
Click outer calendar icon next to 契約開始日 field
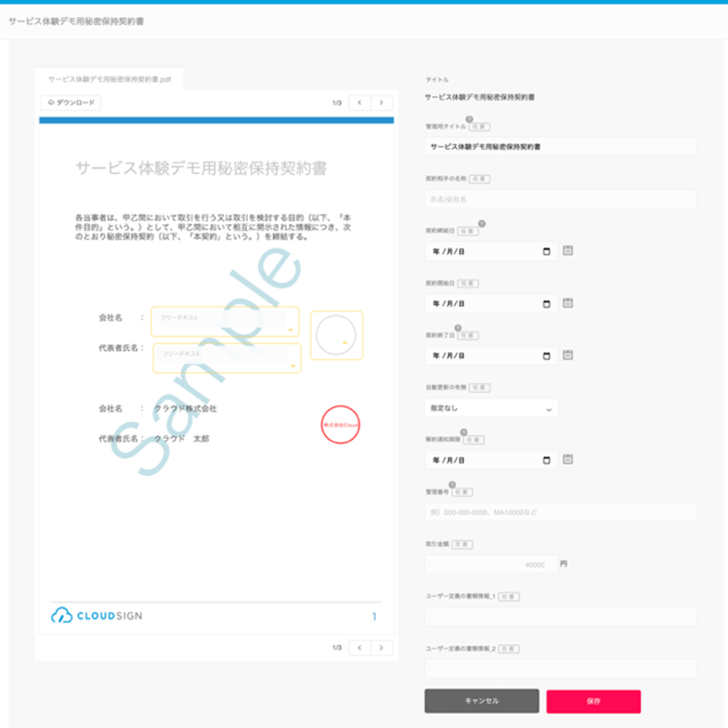[568, 303]
